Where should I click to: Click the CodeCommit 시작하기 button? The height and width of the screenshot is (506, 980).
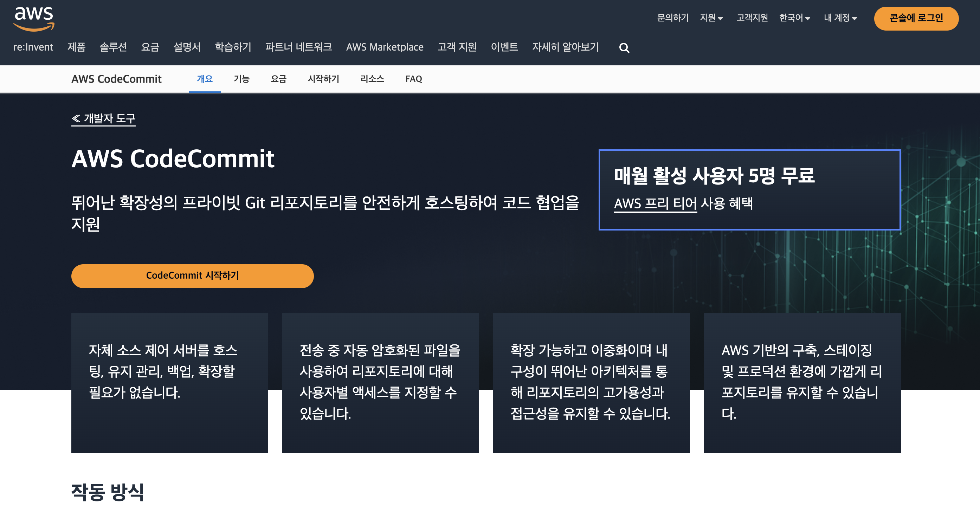point(193,276)
